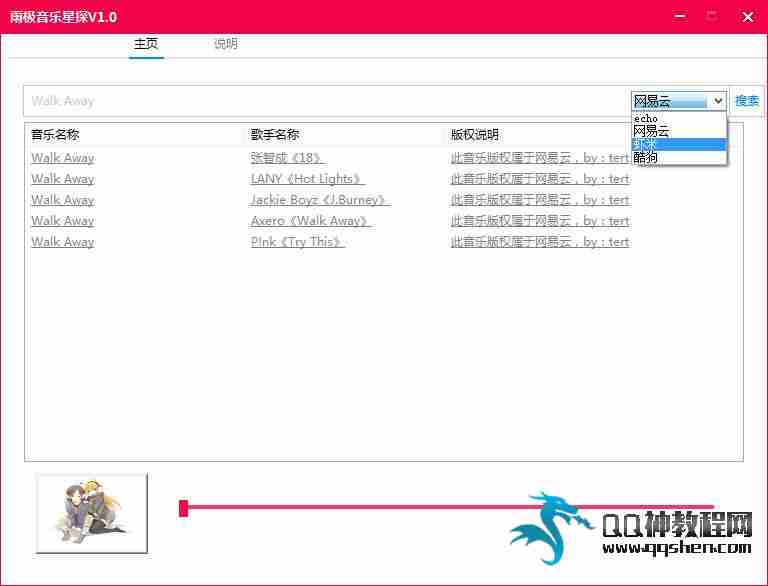Image resolution: width=768 pixels, height=586 pixels.
Task: Click the maximize button in the title bar
Action: 712,17
